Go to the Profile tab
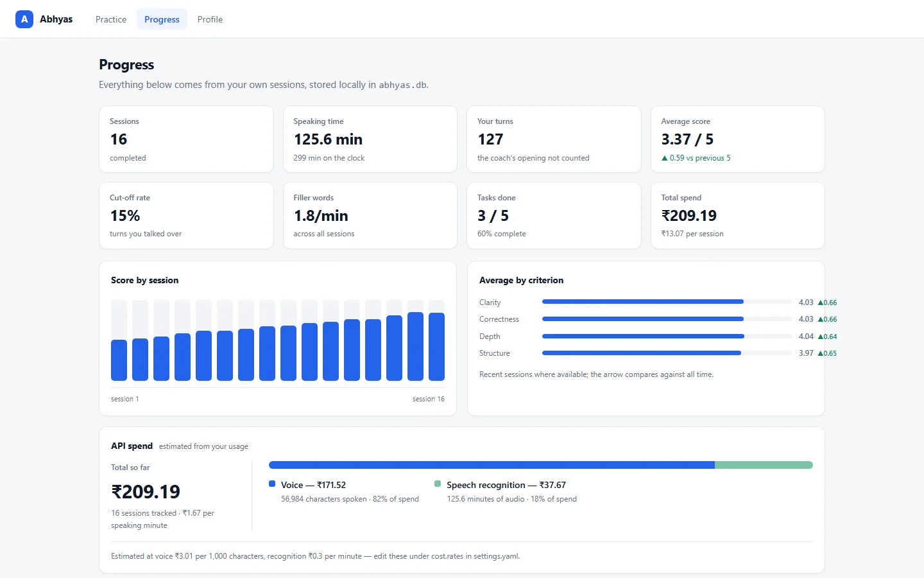 [x=210, y=19]
